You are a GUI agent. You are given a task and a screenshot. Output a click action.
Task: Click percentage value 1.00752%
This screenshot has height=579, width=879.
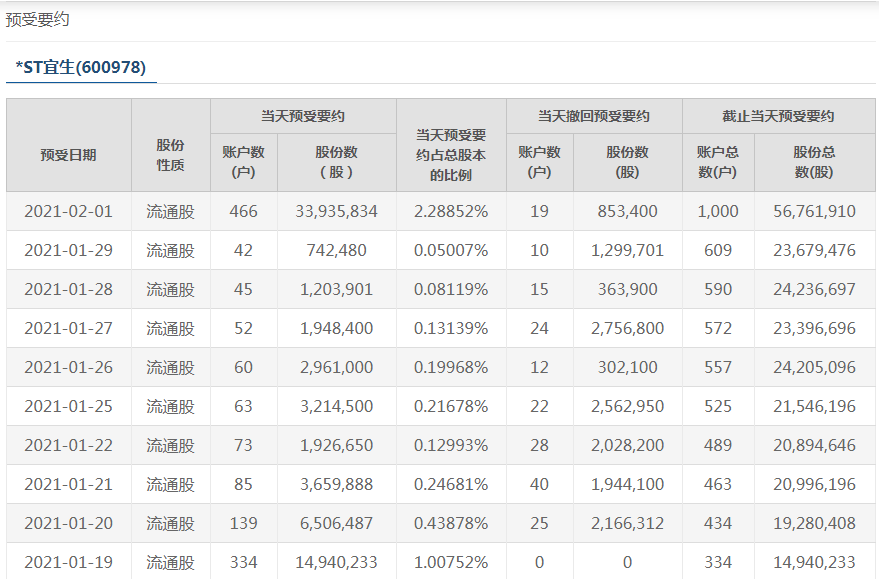point(451,562)
